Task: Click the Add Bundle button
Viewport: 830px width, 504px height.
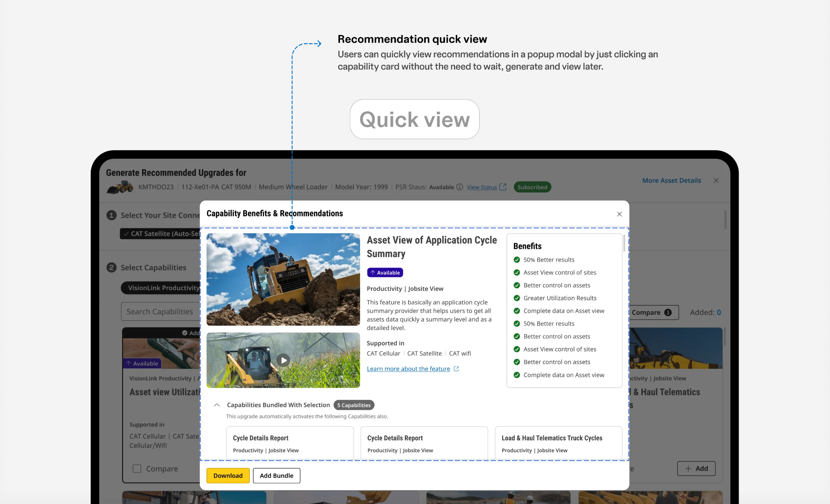Action: 276,476
